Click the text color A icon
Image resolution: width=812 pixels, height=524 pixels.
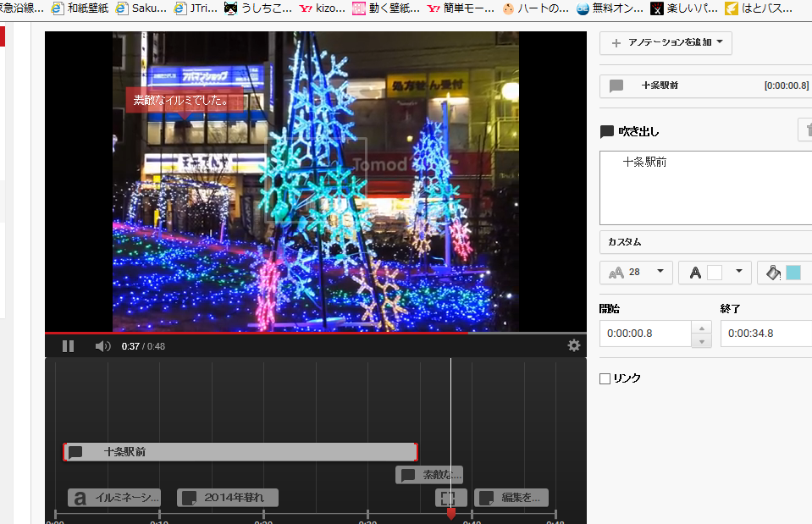click(x=695, y=273)
